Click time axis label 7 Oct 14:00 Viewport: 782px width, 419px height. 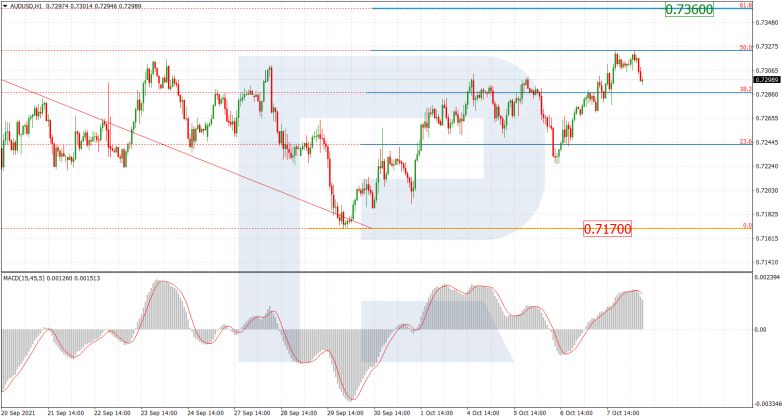click(x=622, y=413)
